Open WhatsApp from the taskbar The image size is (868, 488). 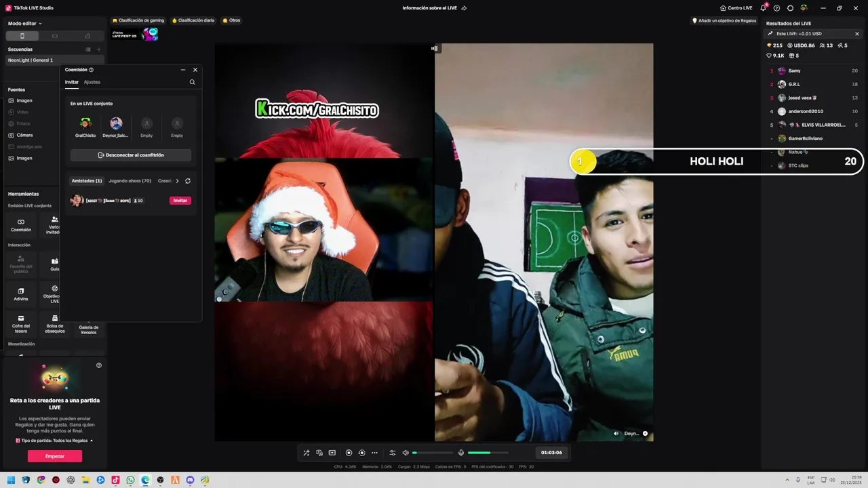(130, 480)
